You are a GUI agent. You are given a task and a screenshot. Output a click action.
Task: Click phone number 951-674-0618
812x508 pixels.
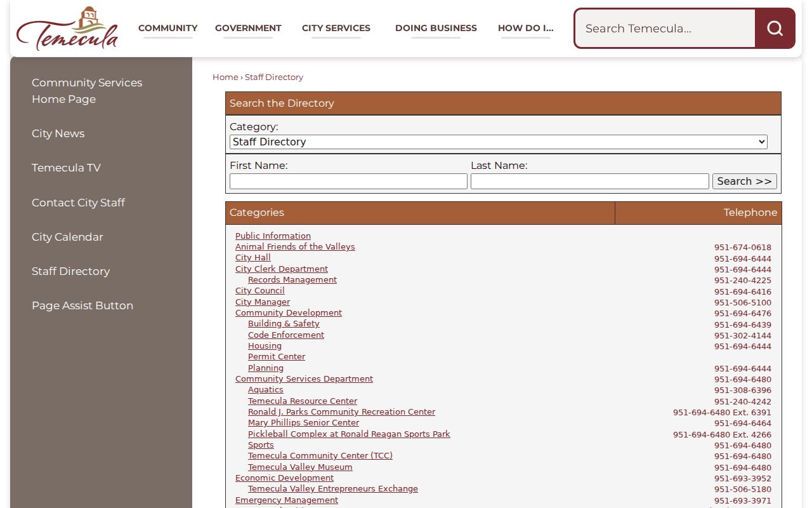pos(743,248)
